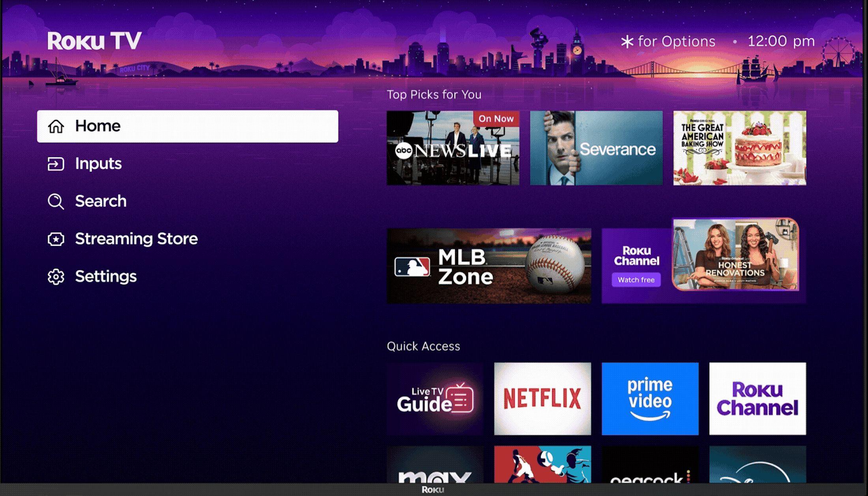Launch the Prime Video app tile
The image size is (868, 496).
click(x=650, y=399)
